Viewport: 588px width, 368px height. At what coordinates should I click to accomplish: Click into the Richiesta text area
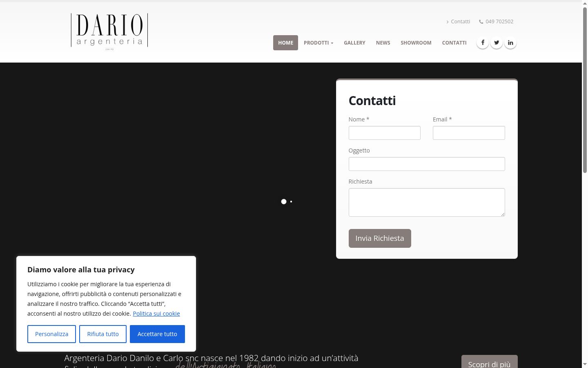click(427, 202)
